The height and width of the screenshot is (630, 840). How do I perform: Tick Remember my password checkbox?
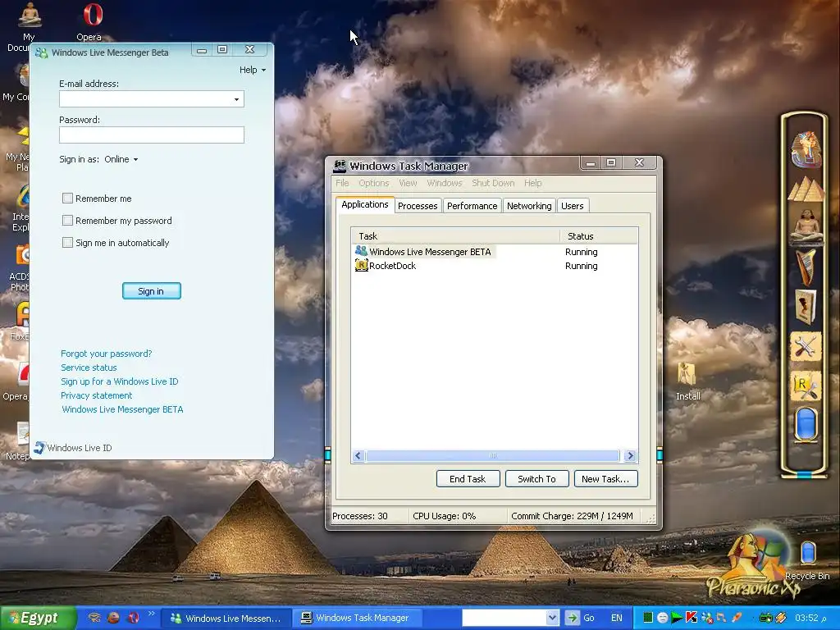67,220
